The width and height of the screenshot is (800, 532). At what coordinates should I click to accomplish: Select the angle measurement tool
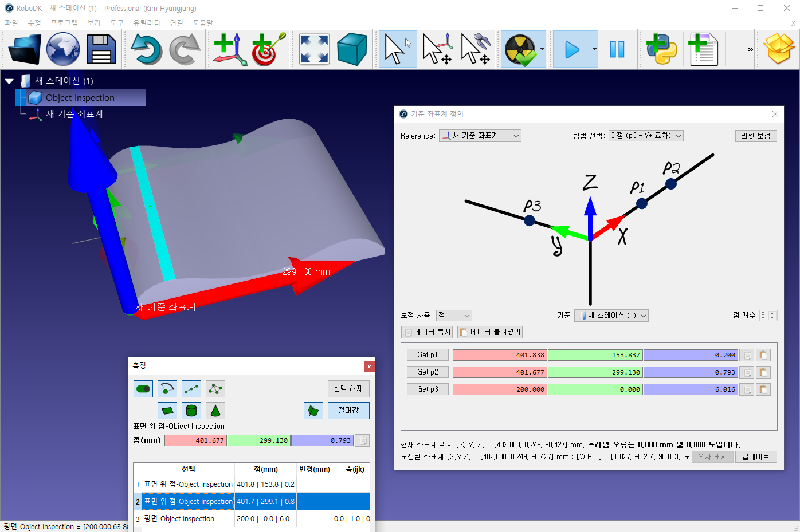(x=167, y=389)
